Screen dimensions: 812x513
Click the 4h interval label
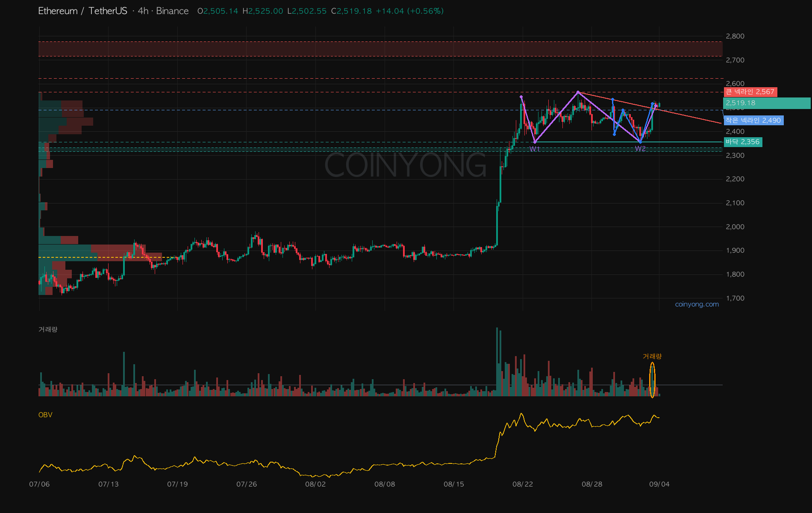pos(143,11)
